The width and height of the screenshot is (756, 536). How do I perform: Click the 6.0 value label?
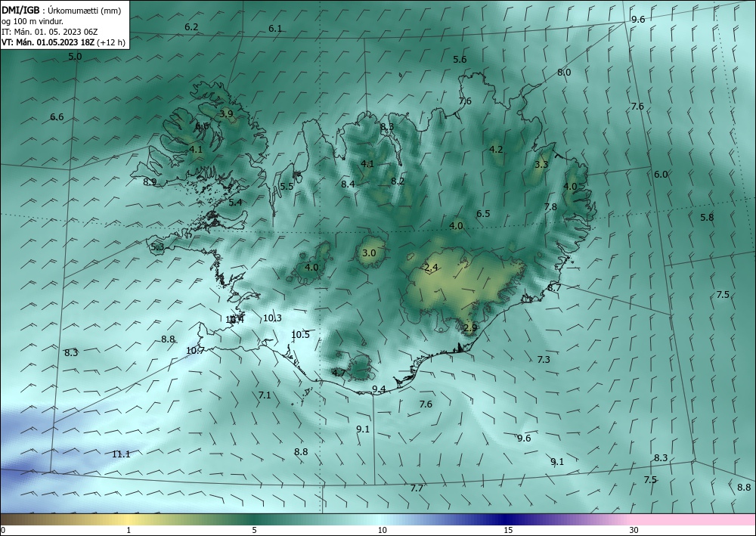coord(661,175)
